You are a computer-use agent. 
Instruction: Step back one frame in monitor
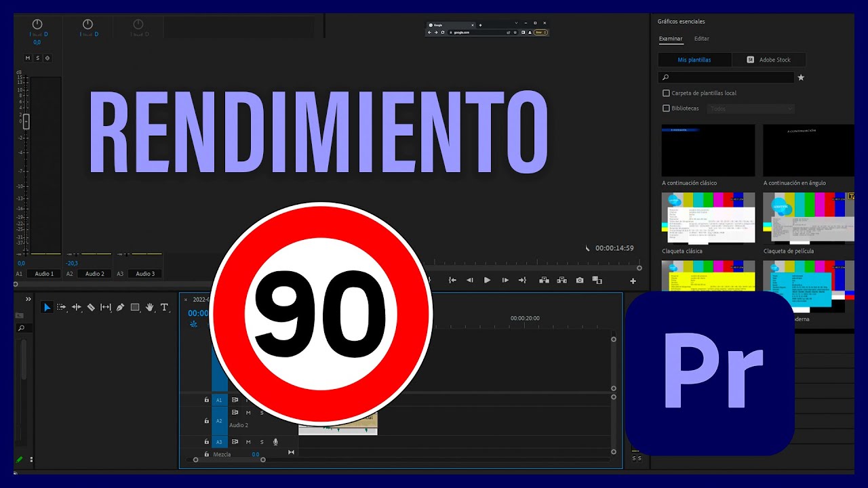(x=469, y=280)
